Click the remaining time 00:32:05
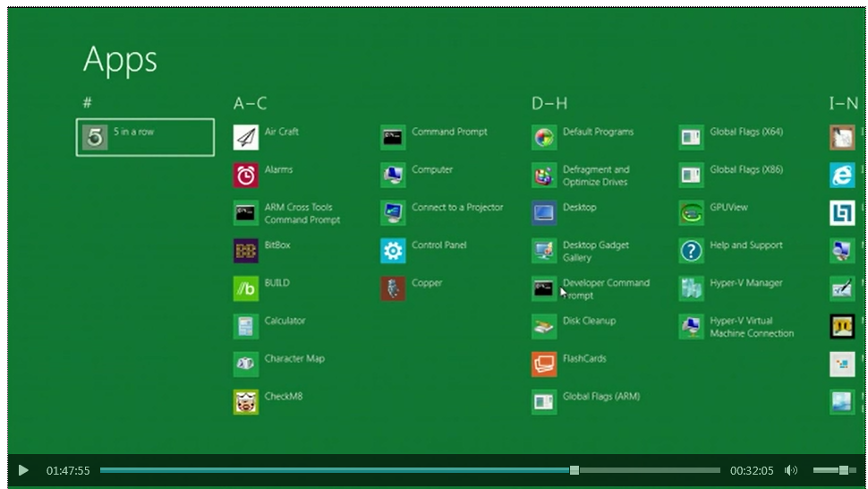Screen dimensions: 868x489 [752, 471]
